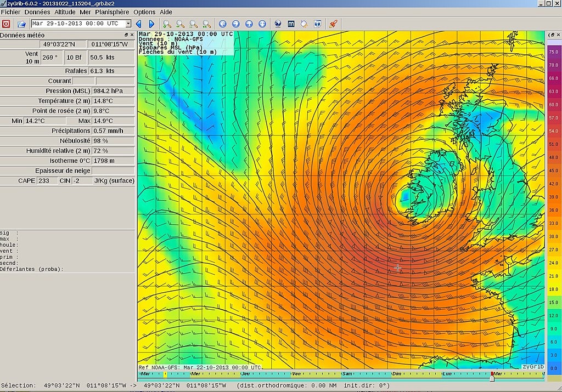Open the Meteoblue 'm' download icon
562x392 pixels.
tap(291, 24)
